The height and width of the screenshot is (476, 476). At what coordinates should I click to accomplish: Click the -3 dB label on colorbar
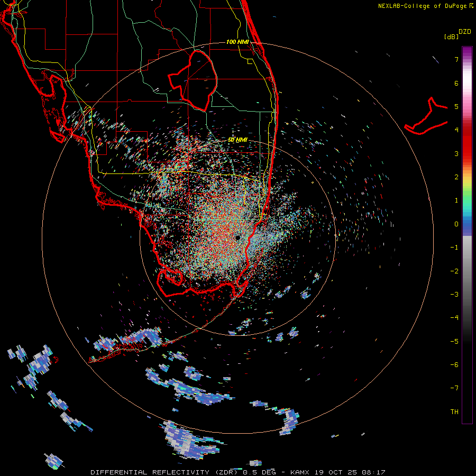click(x=454, y=294)
